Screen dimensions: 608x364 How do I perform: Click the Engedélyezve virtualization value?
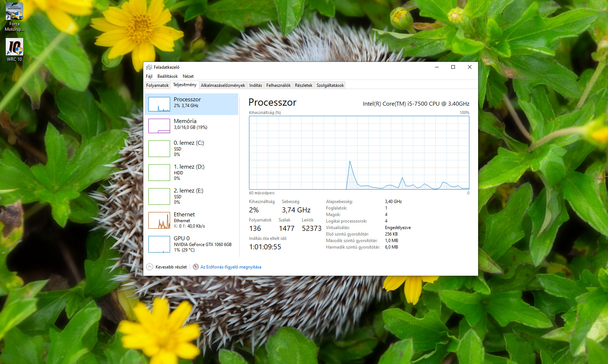[x=398, y=228]
